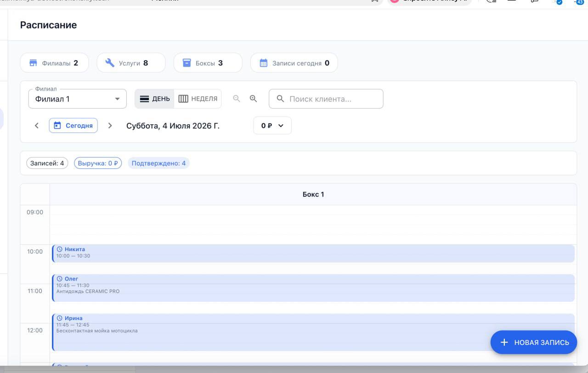Go to next day with right arrow
Viewport: 588px width, 373px height.
tap(110, 126)
